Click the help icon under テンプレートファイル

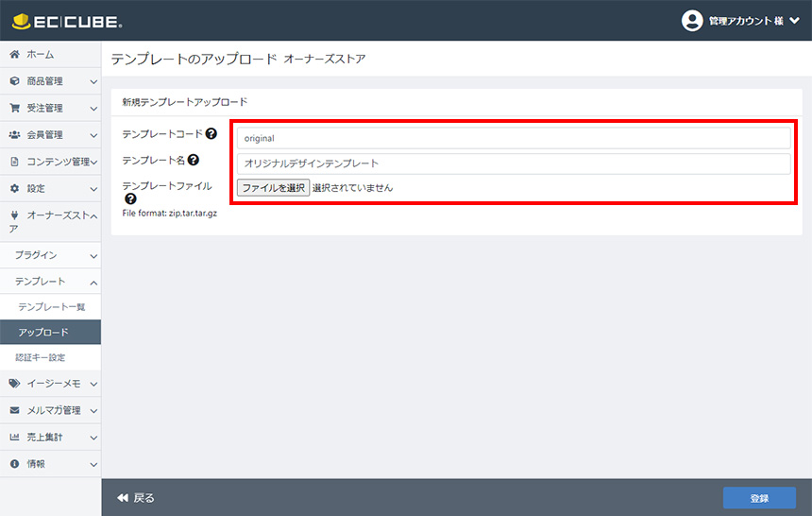(130, 199)
